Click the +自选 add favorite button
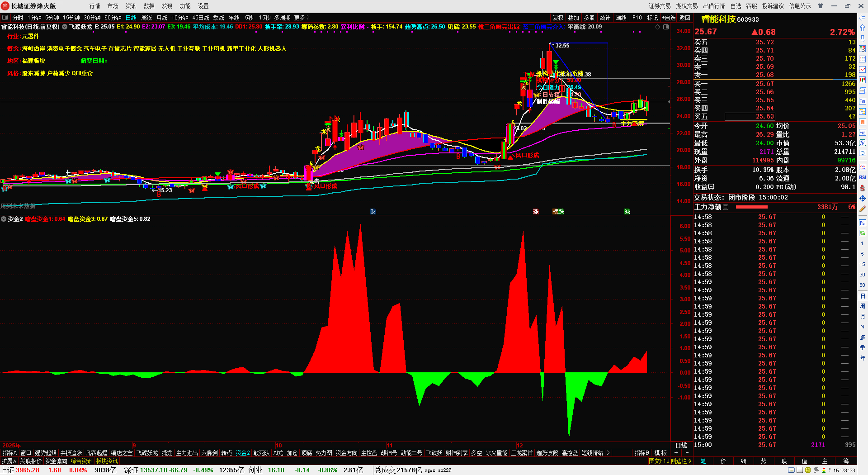 click(669, 18)
